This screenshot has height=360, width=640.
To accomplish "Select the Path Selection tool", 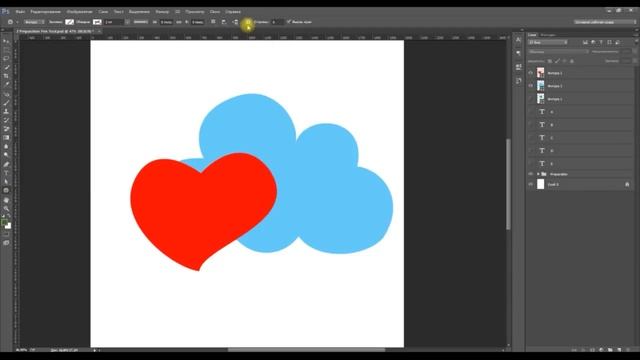I will (x=6, y=182).
